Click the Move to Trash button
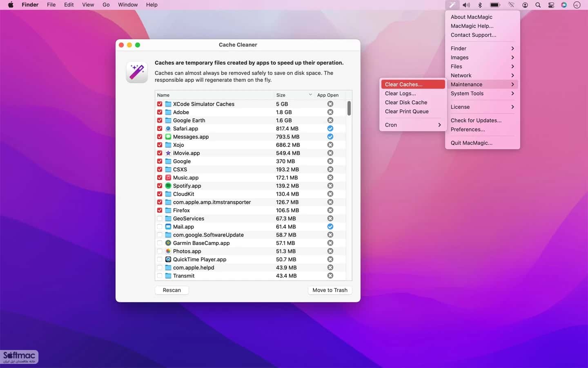Screen dimensions: 588x368 tap(330, 290)
